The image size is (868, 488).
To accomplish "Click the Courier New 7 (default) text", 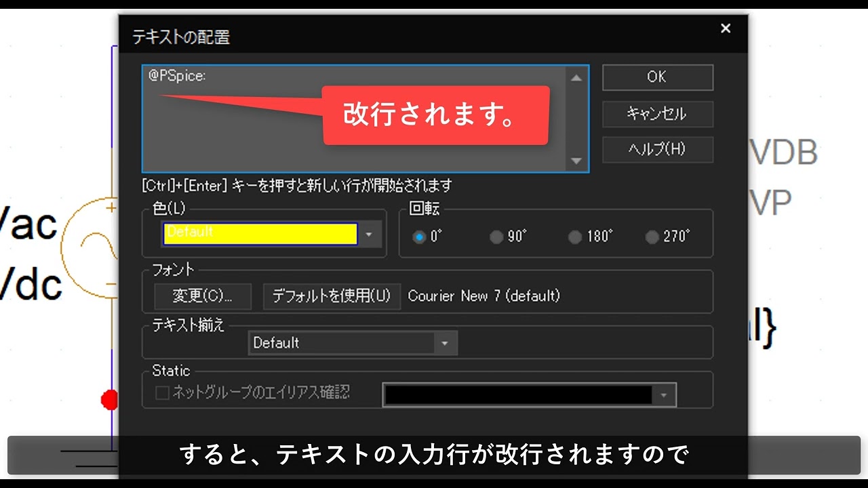I will point(484,296).
